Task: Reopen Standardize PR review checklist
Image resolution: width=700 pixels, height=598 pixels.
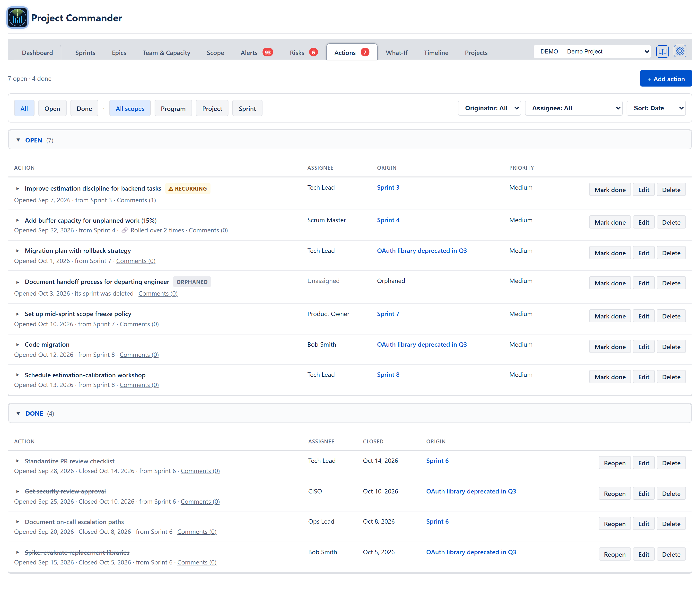Action: pyautogui.click(x=614, y=463)
